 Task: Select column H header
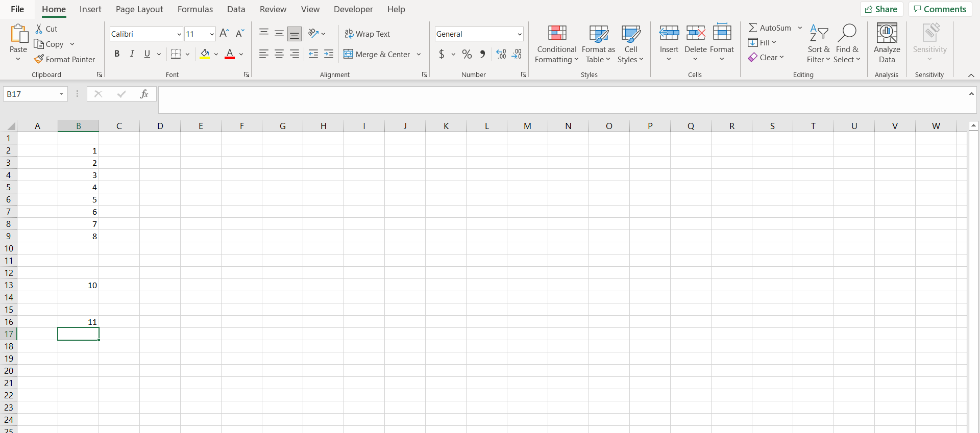[324, 126]
